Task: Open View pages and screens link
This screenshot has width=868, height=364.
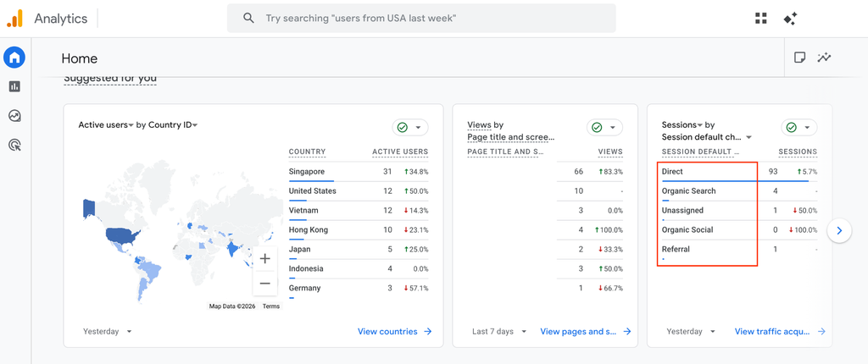Action: pos(586,331)
